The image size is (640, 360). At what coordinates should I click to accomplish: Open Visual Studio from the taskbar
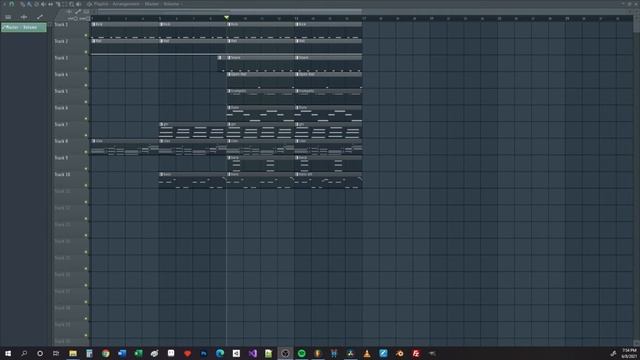[253, 353]
